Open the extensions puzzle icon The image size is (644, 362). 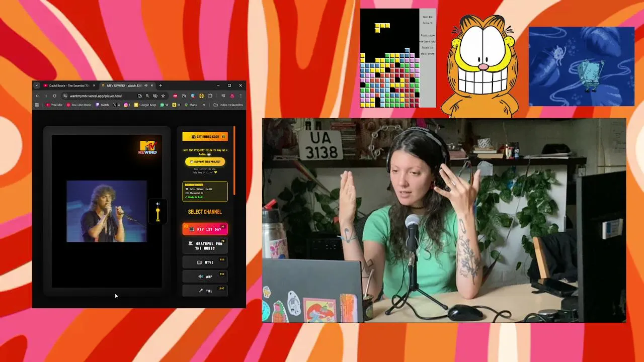210,96
